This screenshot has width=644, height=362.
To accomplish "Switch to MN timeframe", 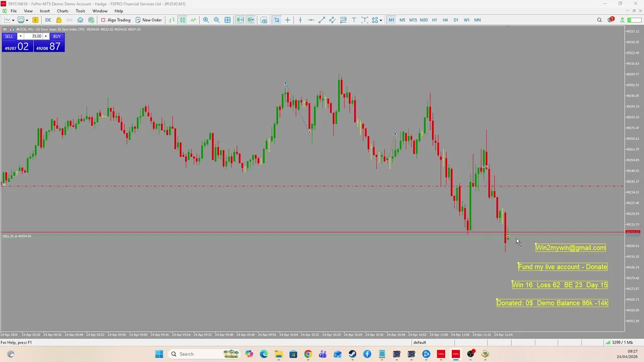I will tap(477, 20).
